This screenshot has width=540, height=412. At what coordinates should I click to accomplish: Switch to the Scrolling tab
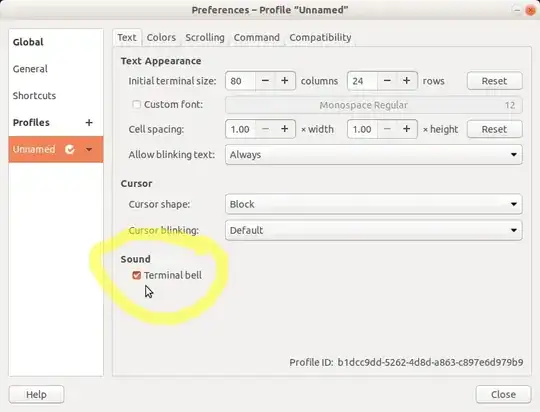coord(205,37)
